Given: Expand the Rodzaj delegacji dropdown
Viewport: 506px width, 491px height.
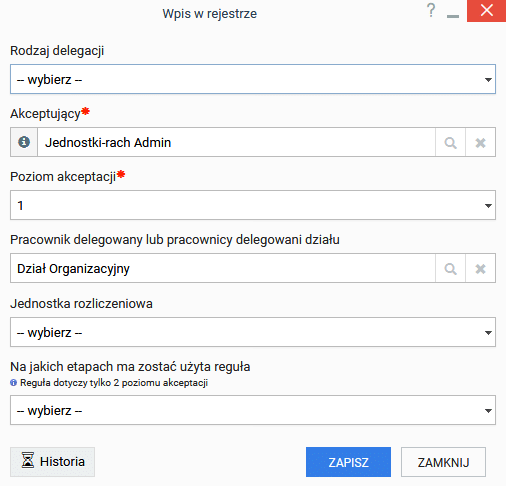Looking at the screenshot, I should click(253, 79).
